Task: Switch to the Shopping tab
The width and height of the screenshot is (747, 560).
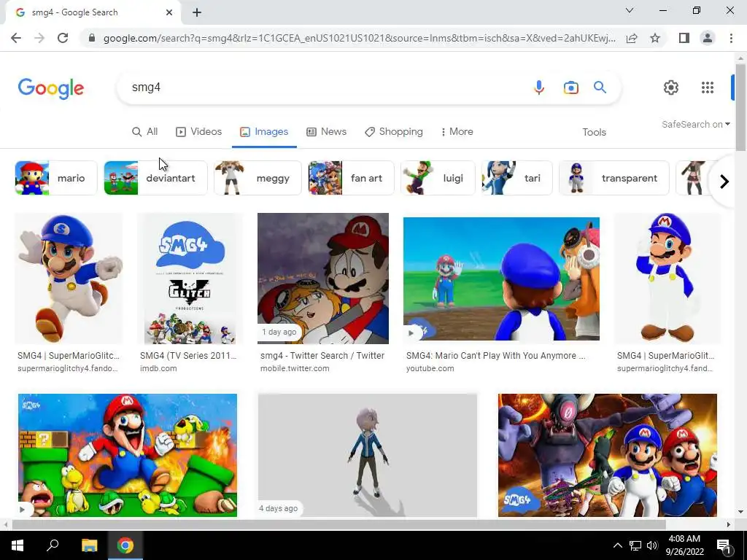Action: [x=393, y=132]
